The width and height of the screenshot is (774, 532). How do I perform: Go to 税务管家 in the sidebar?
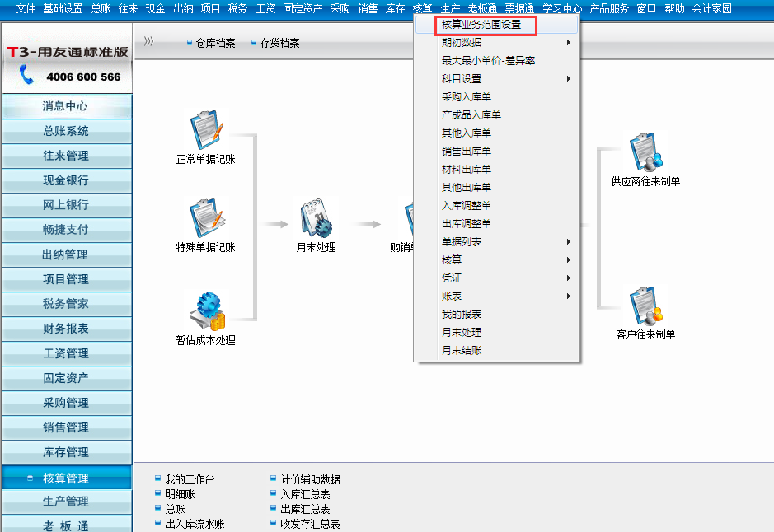point(67,304)
